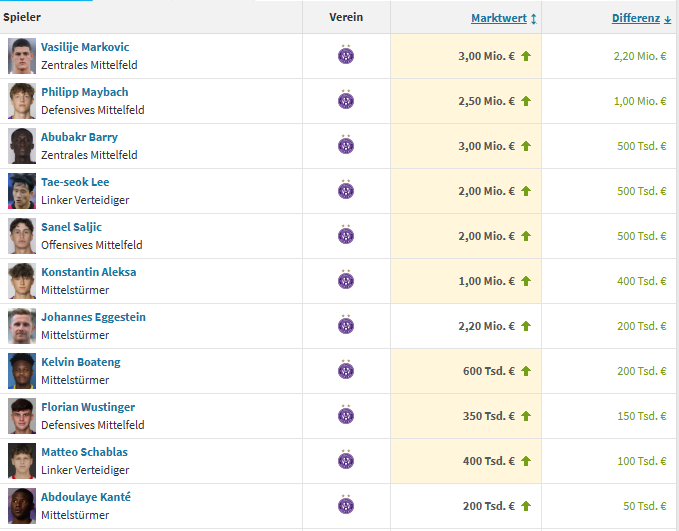
Task: Click Kelvin Boateng's portrait photo
Action: tap(22, 371)
